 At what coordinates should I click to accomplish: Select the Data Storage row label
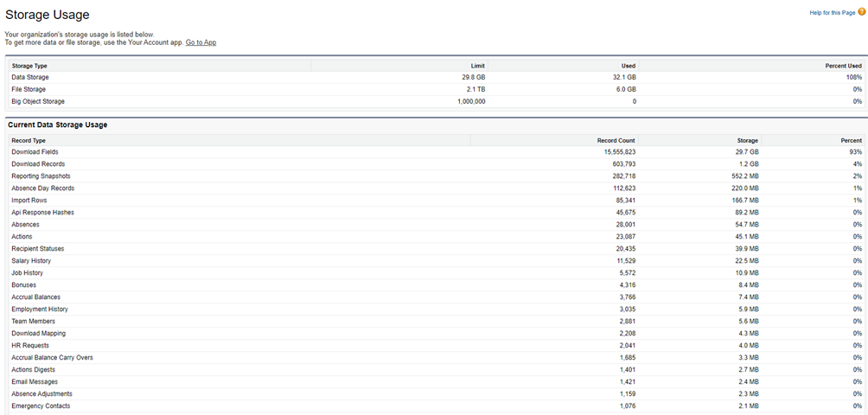coord(30,77)
